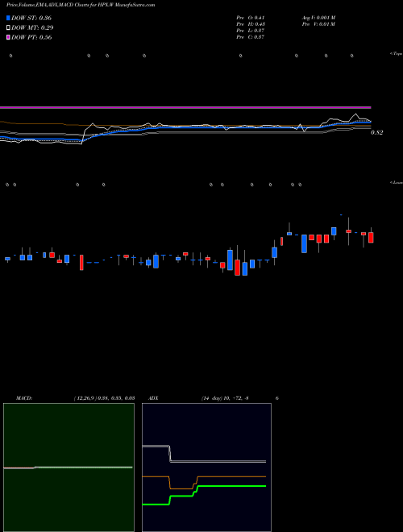Click the chart title mentioning HPKW MunafaSutra.com
The width and height of the screenshot is (403, 532).
(x=81, y=5)
